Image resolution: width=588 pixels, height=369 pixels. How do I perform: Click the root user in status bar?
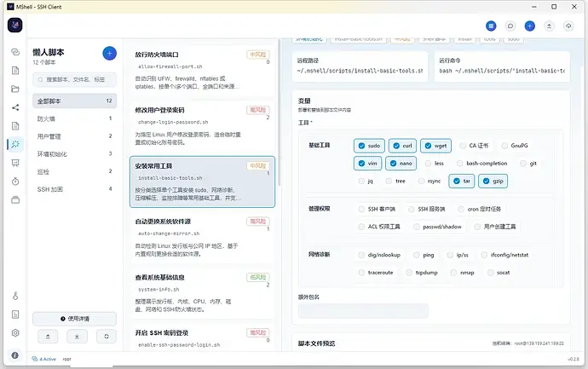click(x=66, y=360)
